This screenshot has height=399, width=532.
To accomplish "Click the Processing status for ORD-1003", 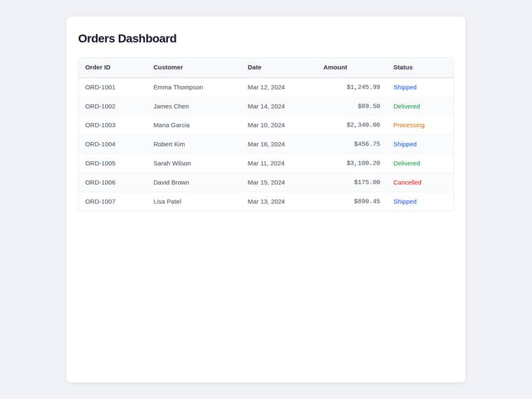I will click(x=409, y=125).
